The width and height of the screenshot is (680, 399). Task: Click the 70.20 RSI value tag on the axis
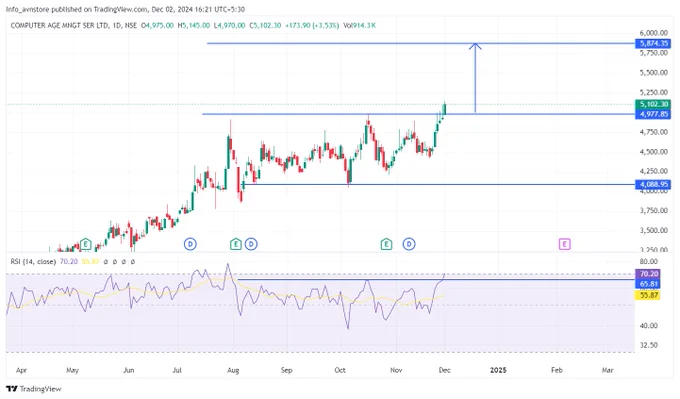coord(648,274)
